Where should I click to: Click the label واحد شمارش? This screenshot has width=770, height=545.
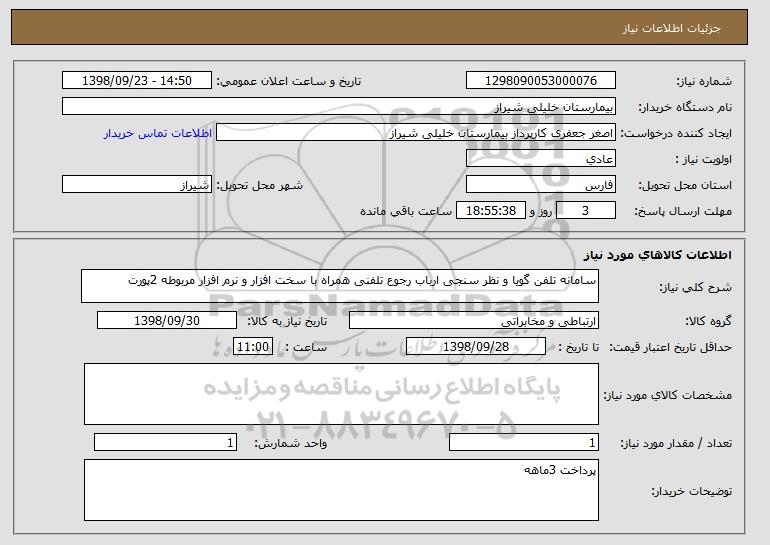coord(290,443)
